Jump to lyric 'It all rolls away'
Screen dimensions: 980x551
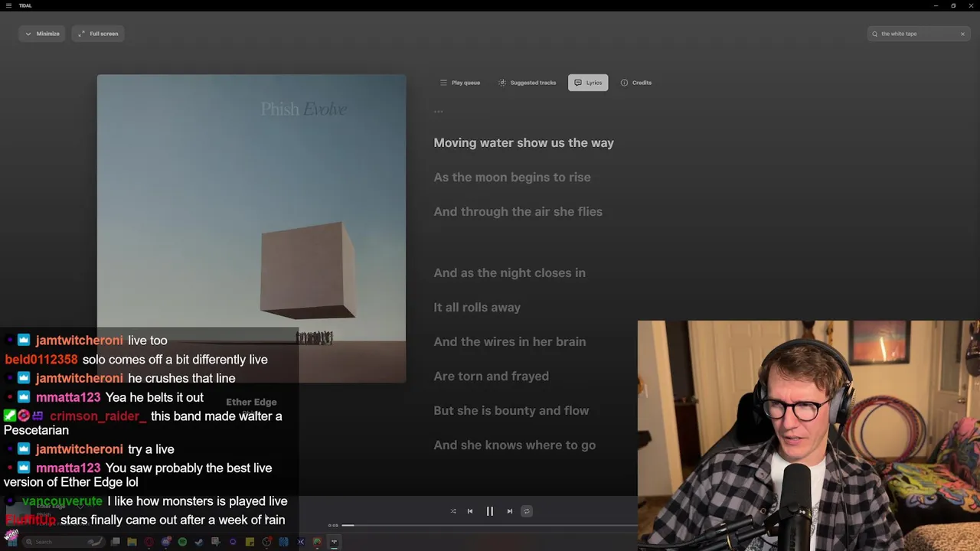477,308
